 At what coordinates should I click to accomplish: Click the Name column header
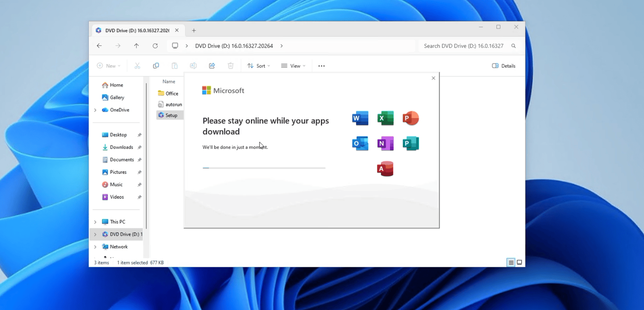[169, 82]
